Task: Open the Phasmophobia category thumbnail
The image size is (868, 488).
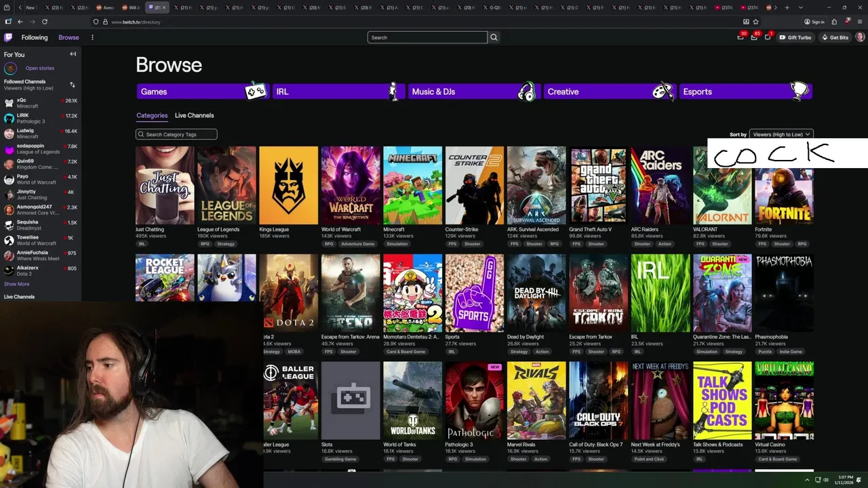Action: (x=784, y=293)
